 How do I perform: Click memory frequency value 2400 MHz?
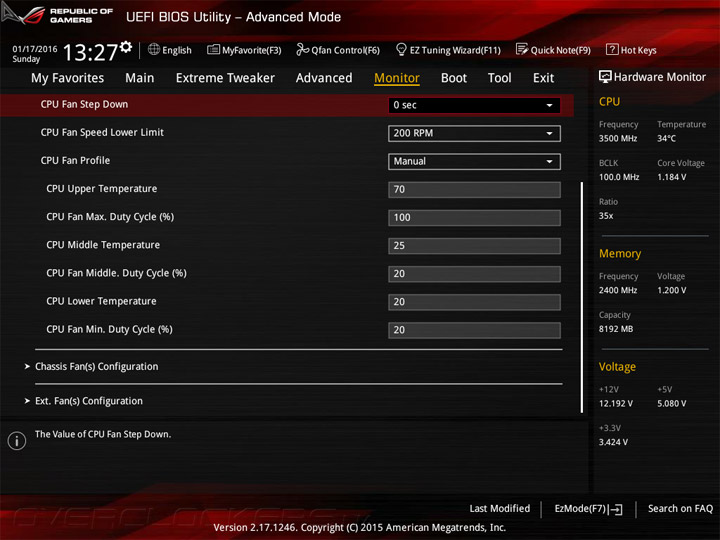click(618, 290)
